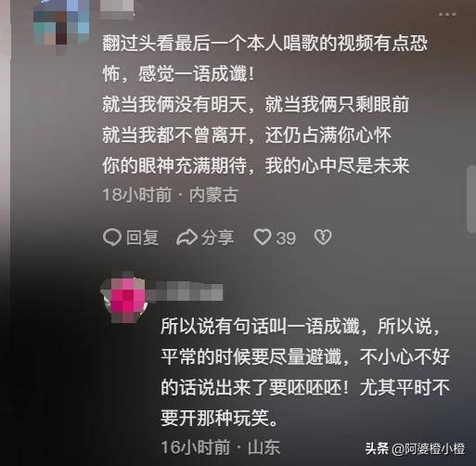Like the comment via heart icon

[263, 237]
